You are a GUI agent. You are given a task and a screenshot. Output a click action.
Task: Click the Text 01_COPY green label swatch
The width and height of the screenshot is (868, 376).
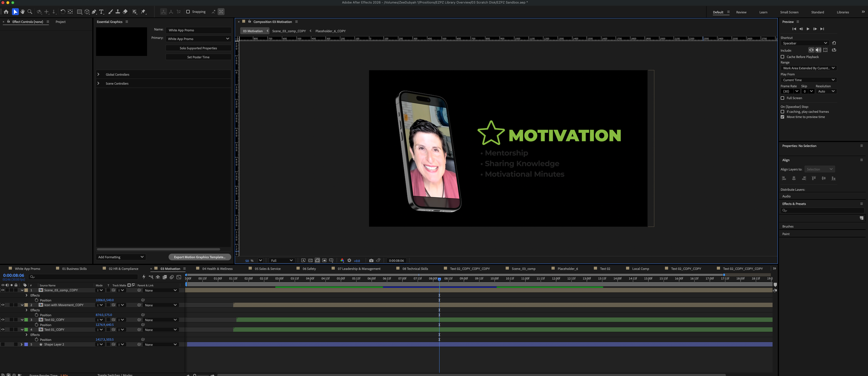click(x=26, y=330)
